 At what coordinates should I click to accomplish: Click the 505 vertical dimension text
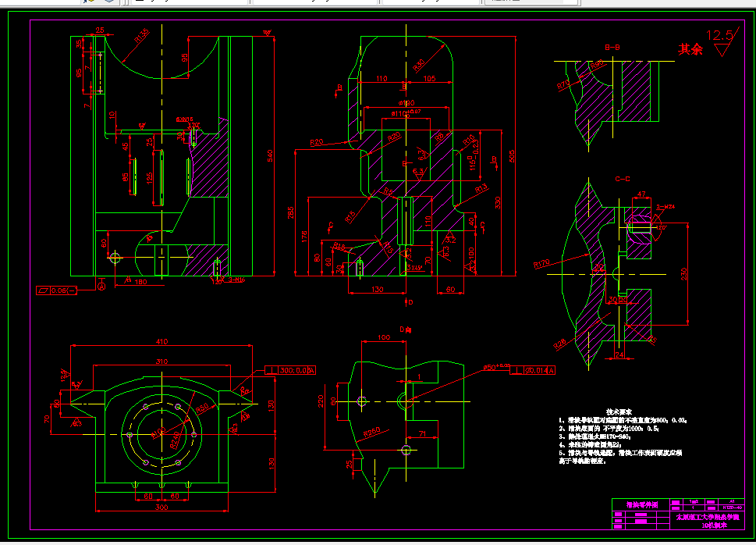pyautogui.click(x=512, y=156)
